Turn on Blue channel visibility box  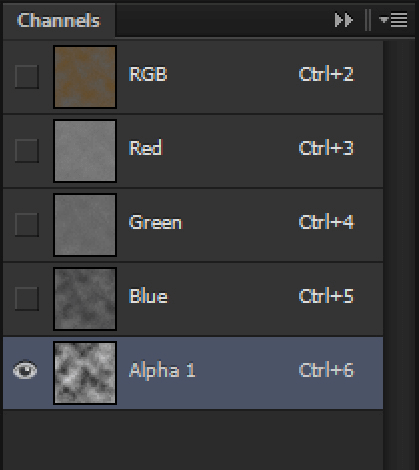coord(27,299)
